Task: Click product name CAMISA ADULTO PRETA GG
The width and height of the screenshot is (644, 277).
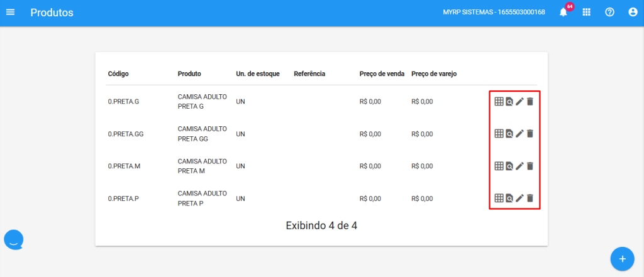Action: pyautogui.click(x=202, y=134)
